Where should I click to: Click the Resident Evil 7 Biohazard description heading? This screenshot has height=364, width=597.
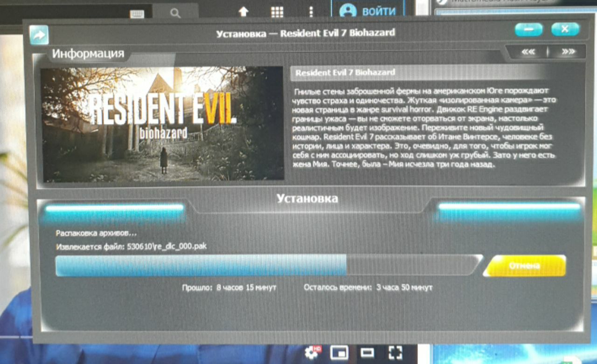click(345, 72)
